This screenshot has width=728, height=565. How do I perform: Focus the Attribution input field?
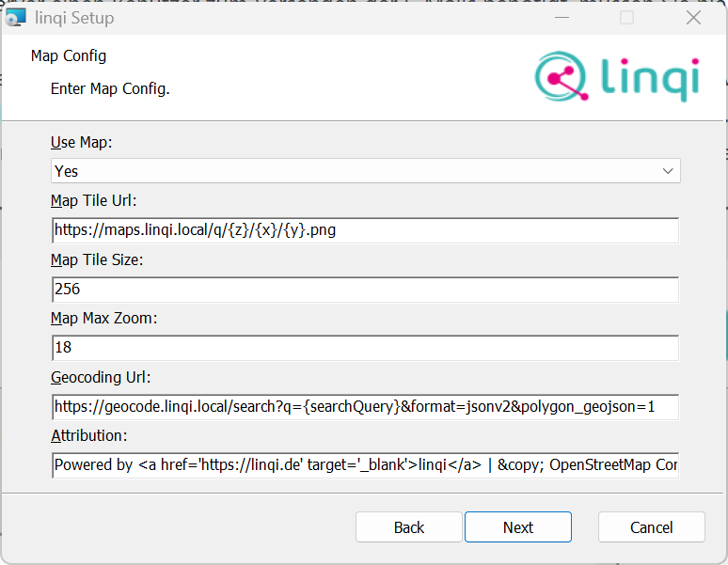365,465
